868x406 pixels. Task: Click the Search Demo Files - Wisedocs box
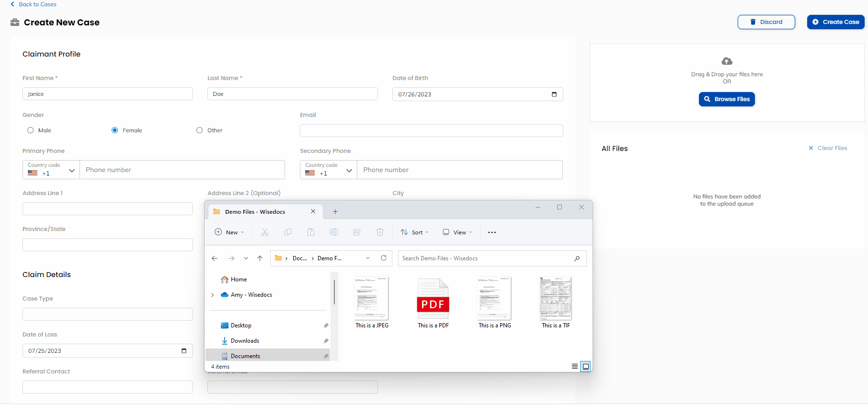pyautogui.click(x=492, y=258)
